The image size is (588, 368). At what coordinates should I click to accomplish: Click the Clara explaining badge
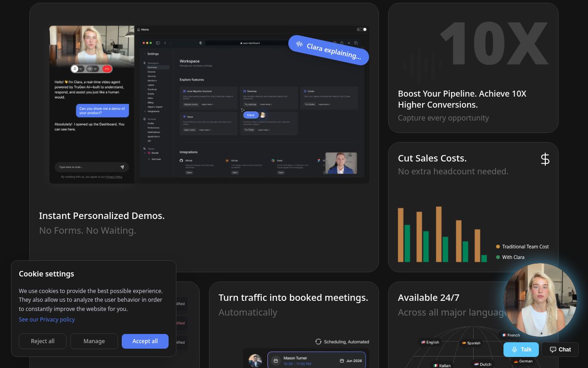[x=329, y=50]
